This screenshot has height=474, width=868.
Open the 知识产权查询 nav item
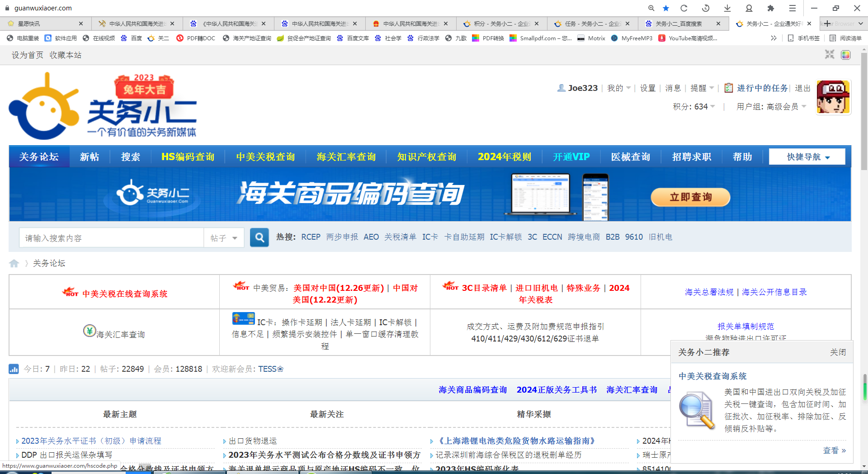(427, 156)
